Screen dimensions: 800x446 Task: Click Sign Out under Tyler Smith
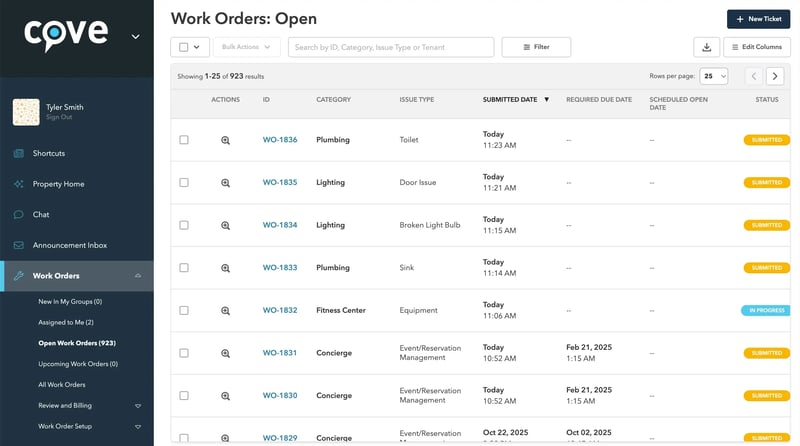pos(59,117)
